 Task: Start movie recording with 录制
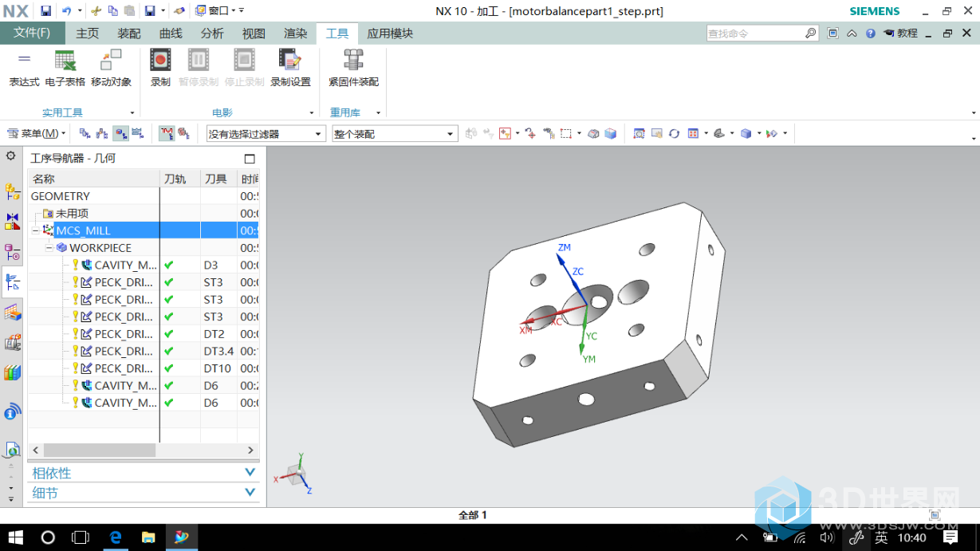pyautogui.click(x=160, y=68)
